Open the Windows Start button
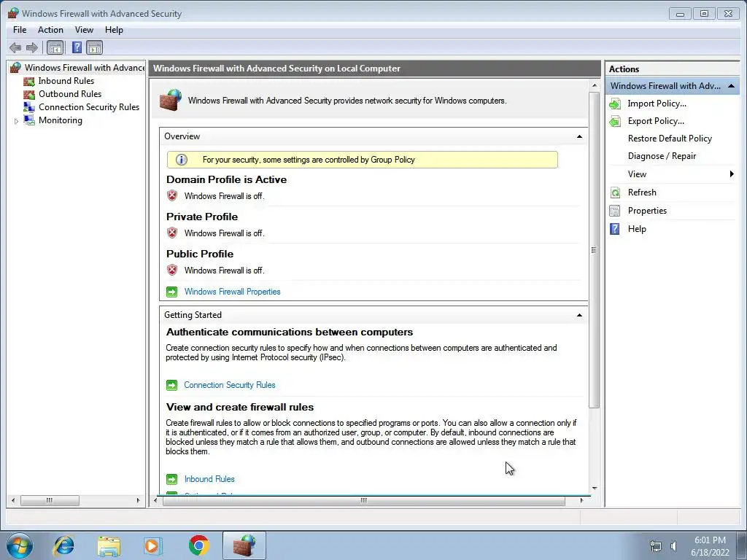Screen dimensions: 747x560 20,545
